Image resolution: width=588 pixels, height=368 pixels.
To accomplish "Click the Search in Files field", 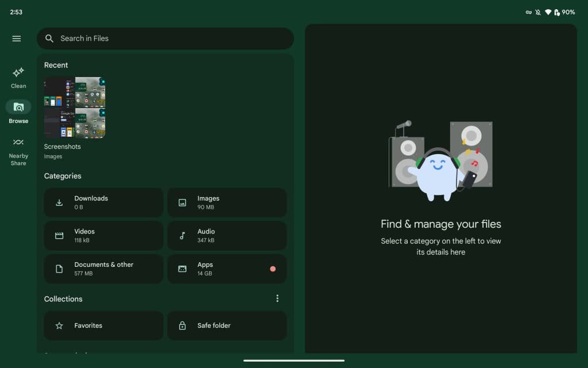I will point(165,39).
